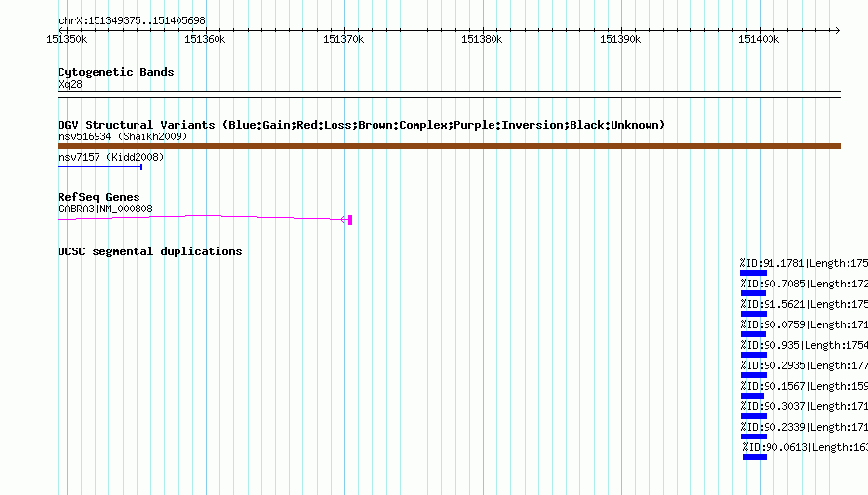Click the %ID:91.1781 duplication label
Image resolution: width=868 pixels, height=495 pixels.
[804, 263]
